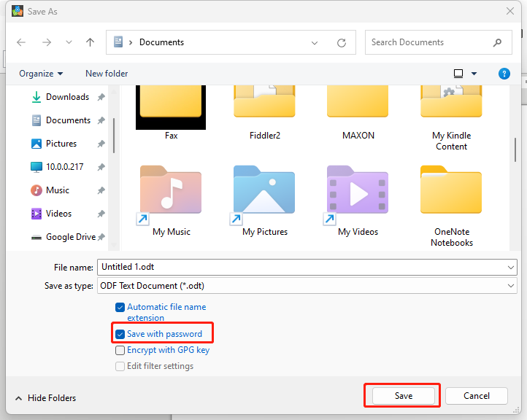The width and height of the screenshot is (527, 420).
Task: Go up one folder level
Action: tap(90, 42)
